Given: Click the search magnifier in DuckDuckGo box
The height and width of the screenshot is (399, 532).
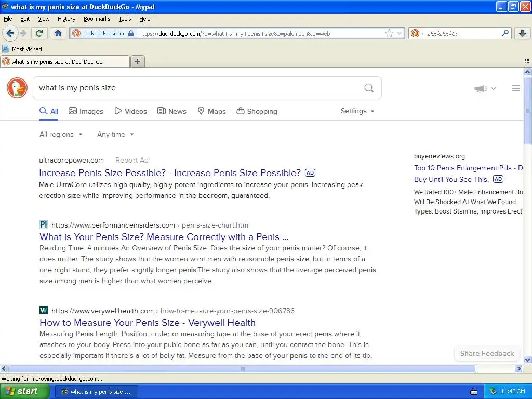Looking at the screenshot, I should [x=369, y=88].
